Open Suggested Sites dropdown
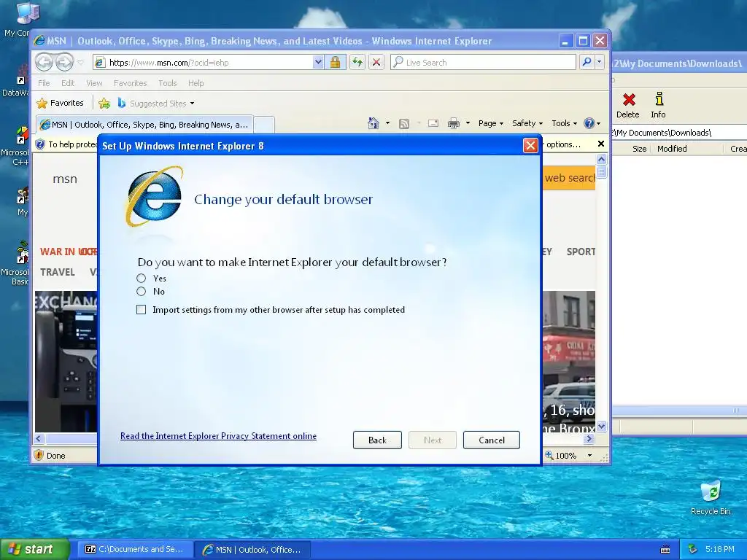This screenshot has width=747, height=560. pos(156,104)
